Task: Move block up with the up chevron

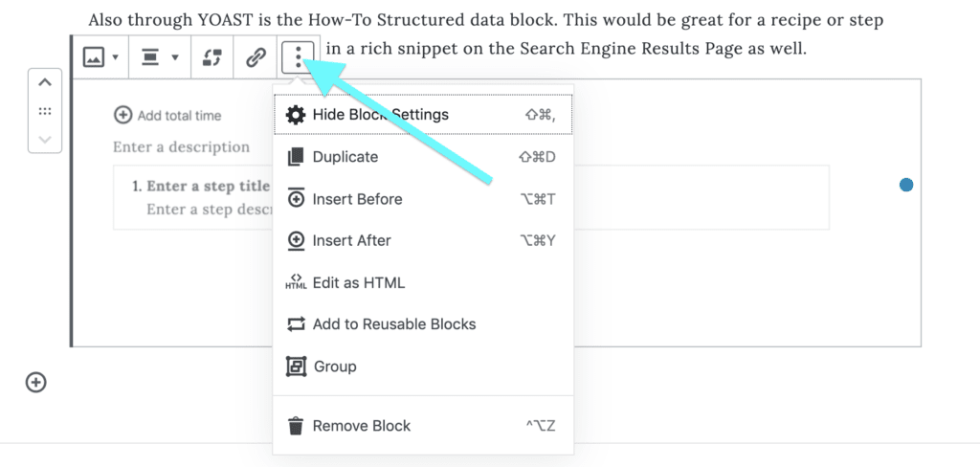Action: pos(45,82)
